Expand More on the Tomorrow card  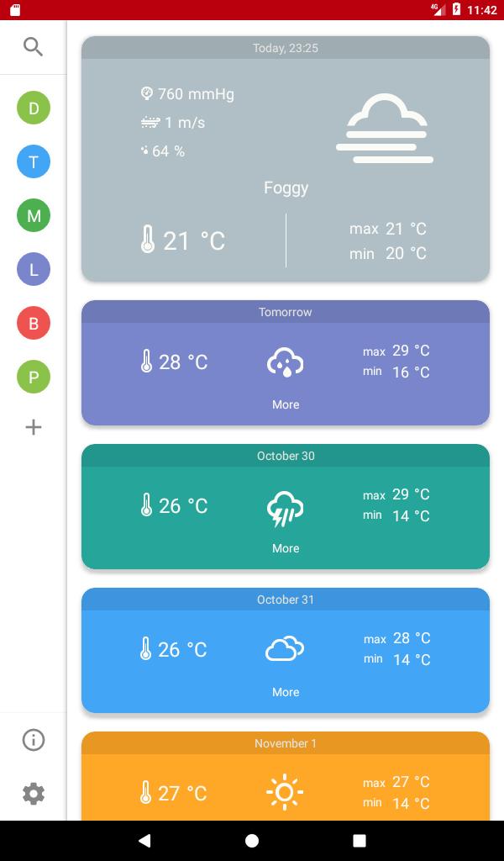coord(286,404)
